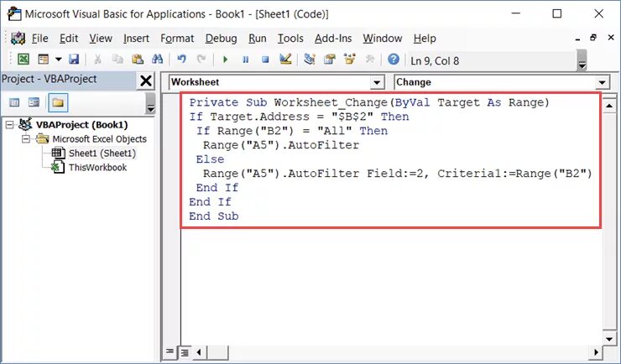Click Project pane toolbar overflow arrow
The height and width of the screenshot is (364, 621).
[150, 103]
